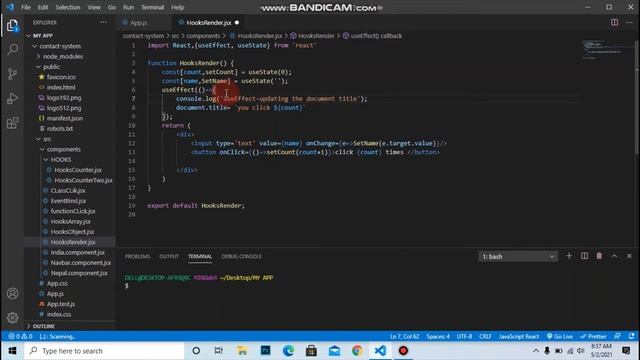Viewport: 640px width, 360px height.
Task: Click the feedback icon in status bar
Action: [618, 336]
